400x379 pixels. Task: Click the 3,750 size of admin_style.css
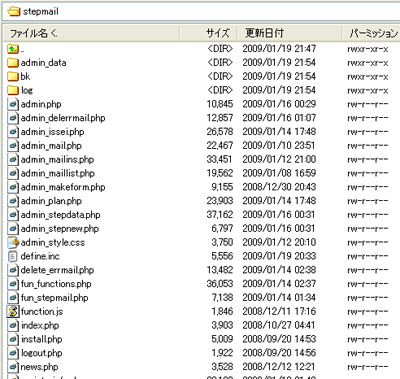222,243
